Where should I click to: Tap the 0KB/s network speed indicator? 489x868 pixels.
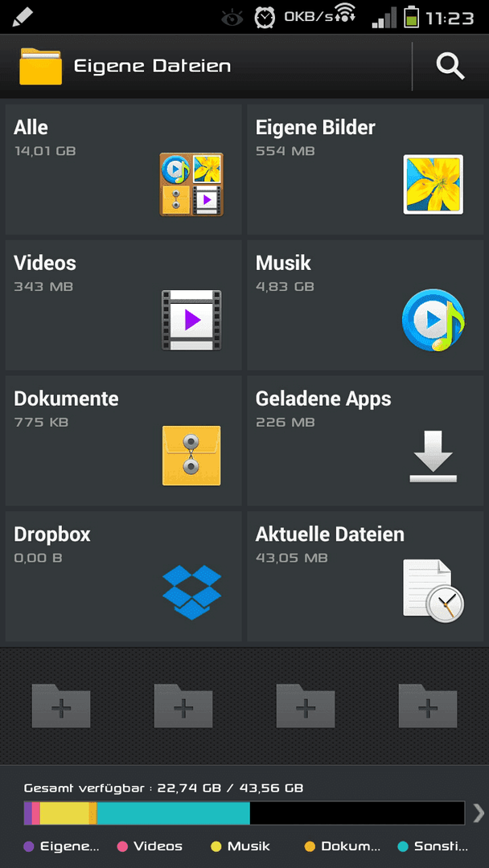pyautogui.click(x=309, y=17)
